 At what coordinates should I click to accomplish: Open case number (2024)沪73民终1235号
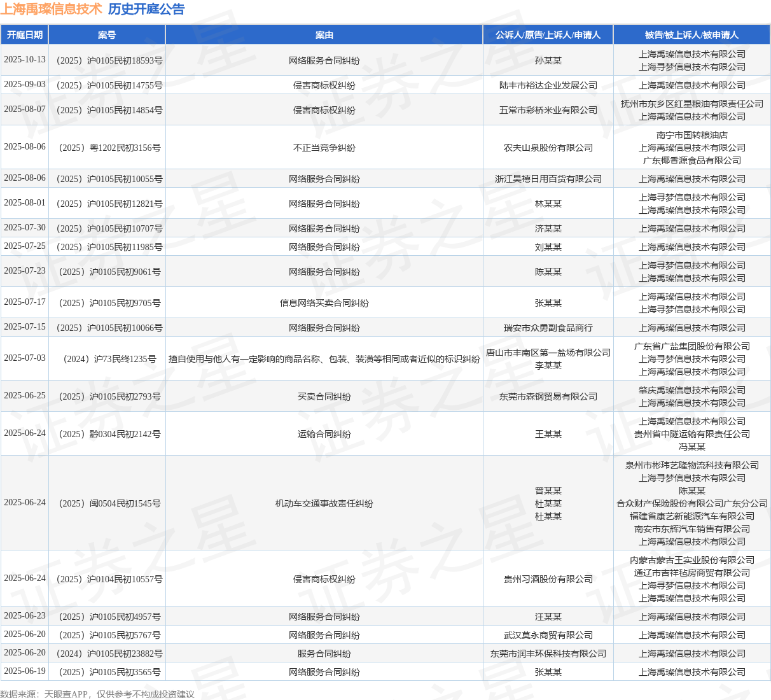point(108,359)
